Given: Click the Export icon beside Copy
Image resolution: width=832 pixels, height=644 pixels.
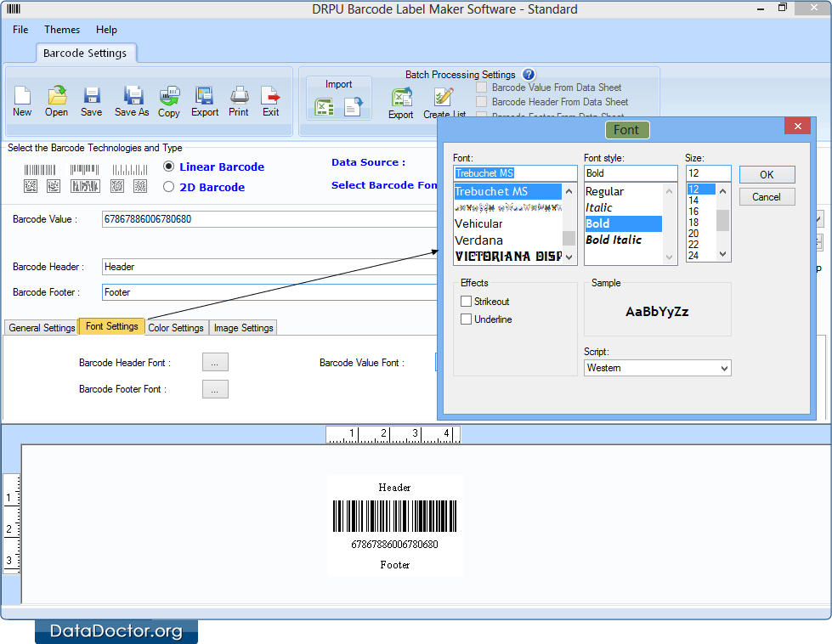Looking at the screenshot, I should [x=204, y=95].
